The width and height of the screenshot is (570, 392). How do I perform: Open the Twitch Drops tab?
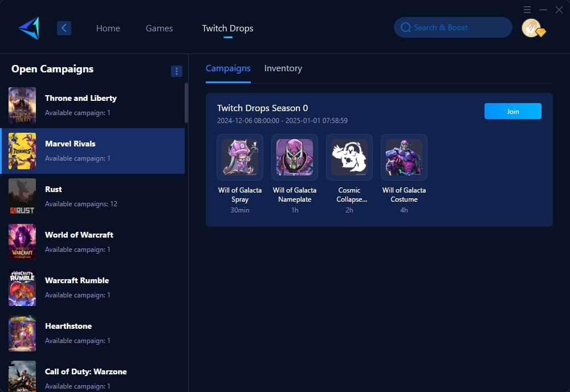coord(227,28)
